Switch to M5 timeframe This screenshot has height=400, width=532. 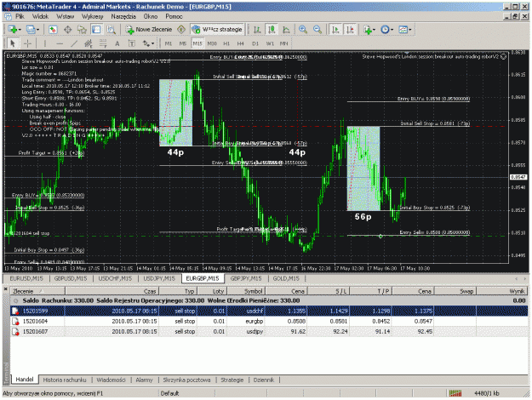(x=183, y=43)
